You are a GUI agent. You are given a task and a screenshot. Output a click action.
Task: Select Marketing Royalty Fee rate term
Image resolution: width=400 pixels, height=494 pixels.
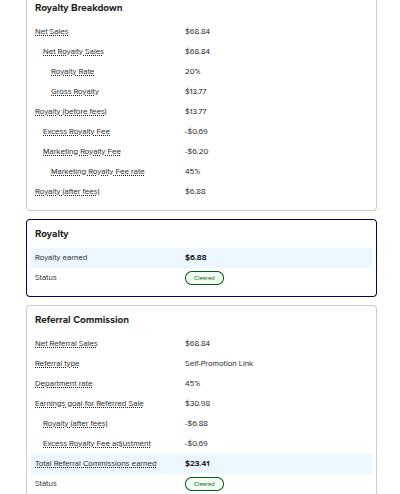pyautogui.click(x=98, y=172)
